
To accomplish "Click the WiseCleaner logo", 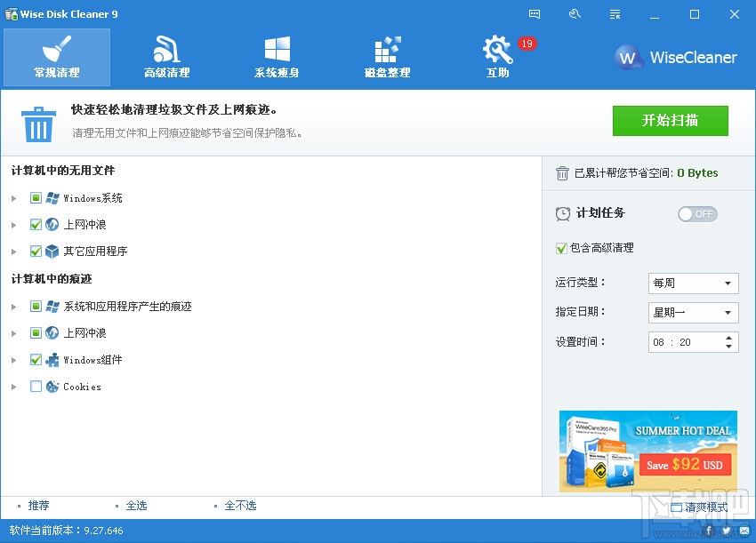I will tap(675, 58).
